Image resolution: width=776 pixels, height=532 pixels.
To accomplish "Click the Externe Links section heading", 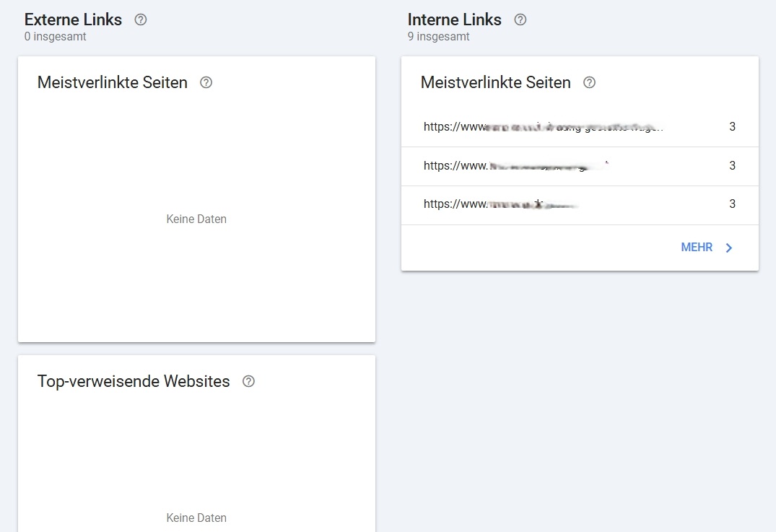I will (x=73, y=19).
